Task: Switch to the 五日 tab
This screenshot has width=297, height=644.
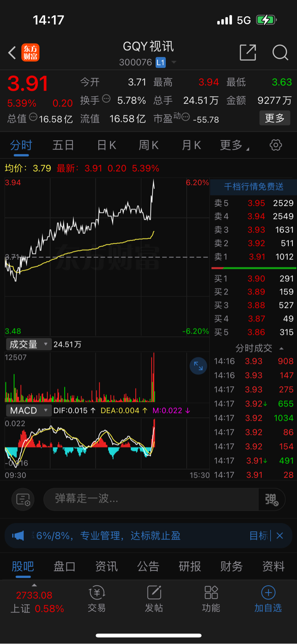Action: (x=63, y=145)
